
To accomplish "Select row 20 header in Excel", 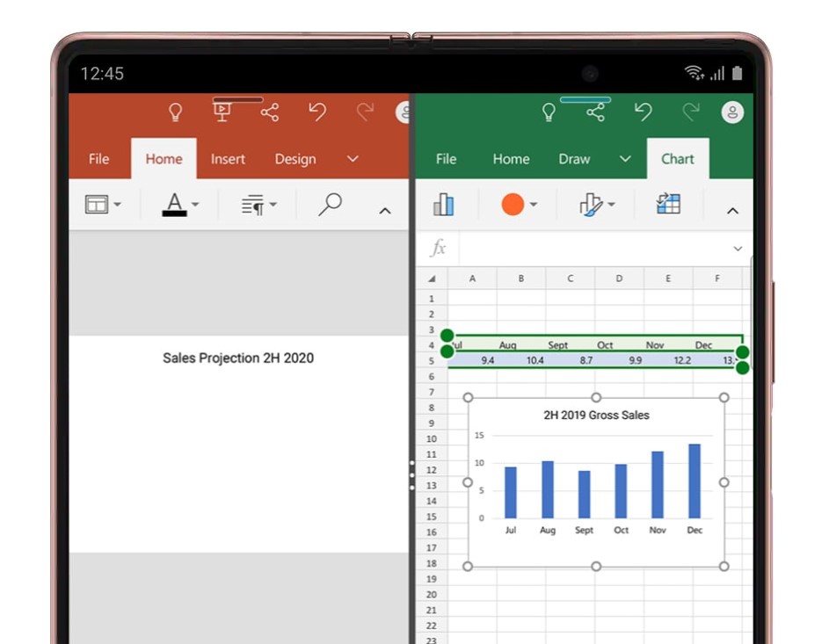I will (x=432, y=594).
